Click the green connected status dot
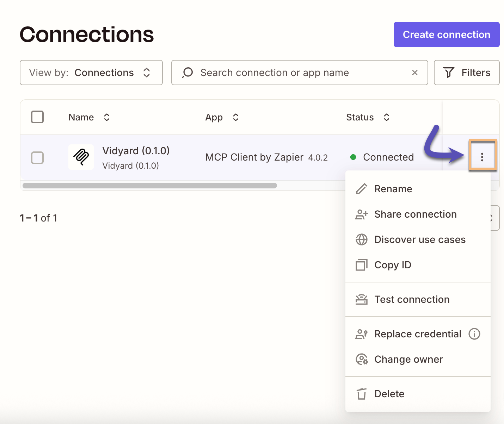This screenshot has width=504, height=424. pos(353,157)
